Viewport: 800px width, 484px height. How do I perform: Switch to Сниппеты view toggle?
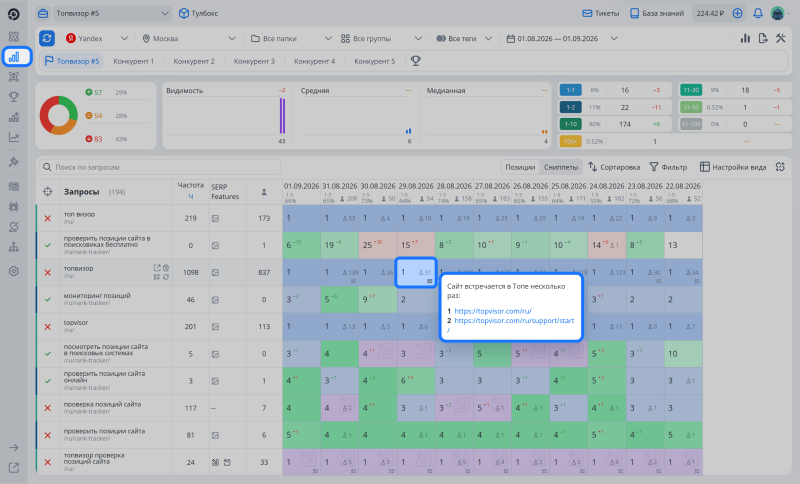click(x=561, y=167)
